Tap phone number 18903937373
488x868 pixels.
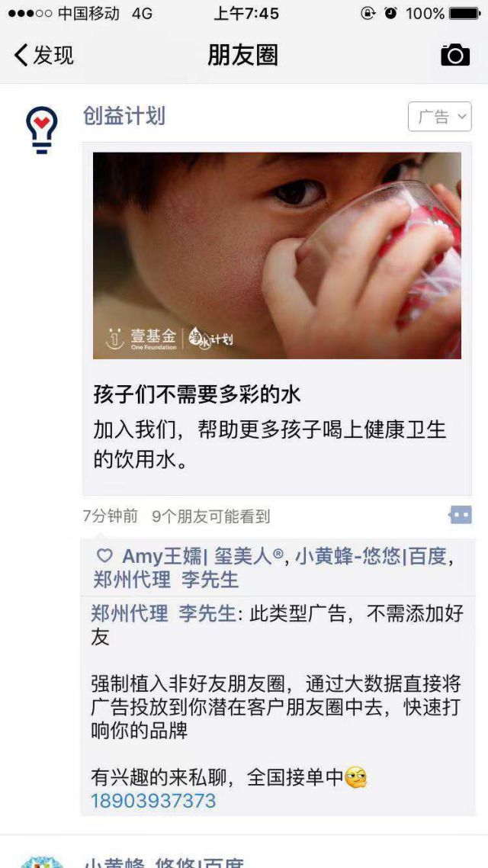point(153,800)
